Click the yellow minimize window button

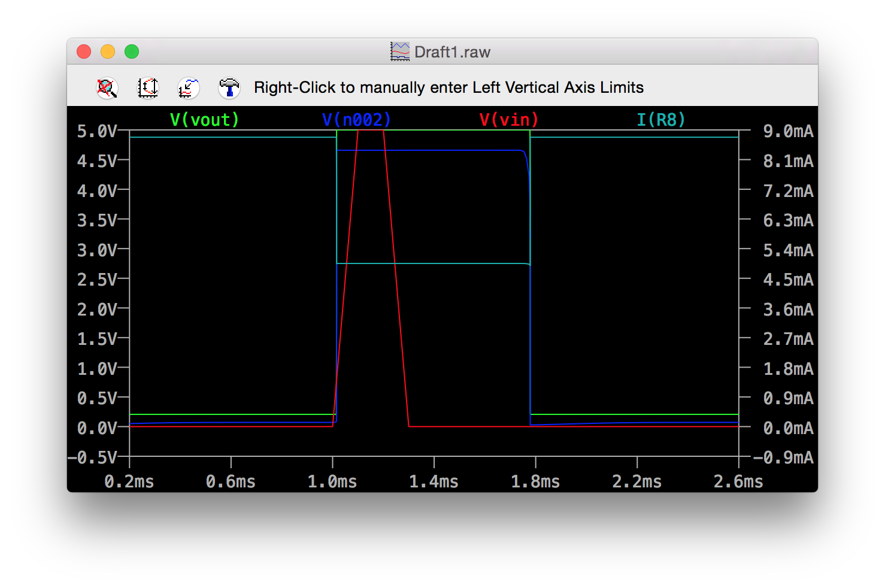(x=108, y=52)
